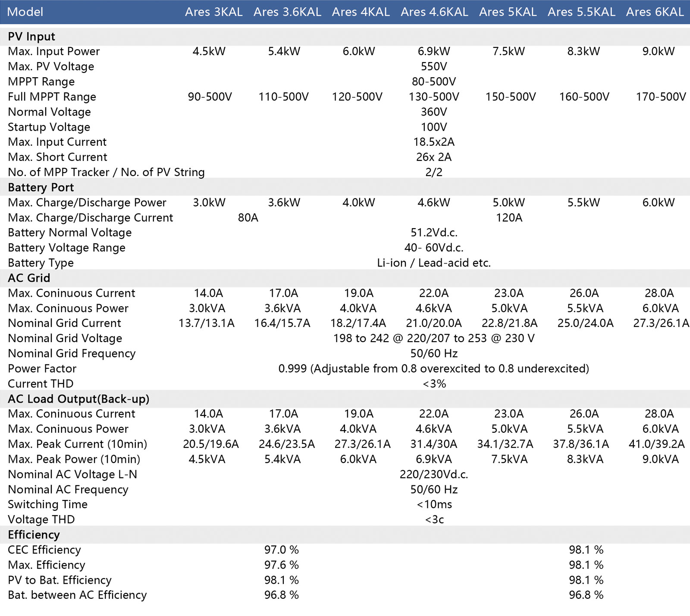Click the 'Li-ion / Lead-acid etc.' value
This screenshot has width=690, height=616.
pyautogui.click(x=434, y=263)
